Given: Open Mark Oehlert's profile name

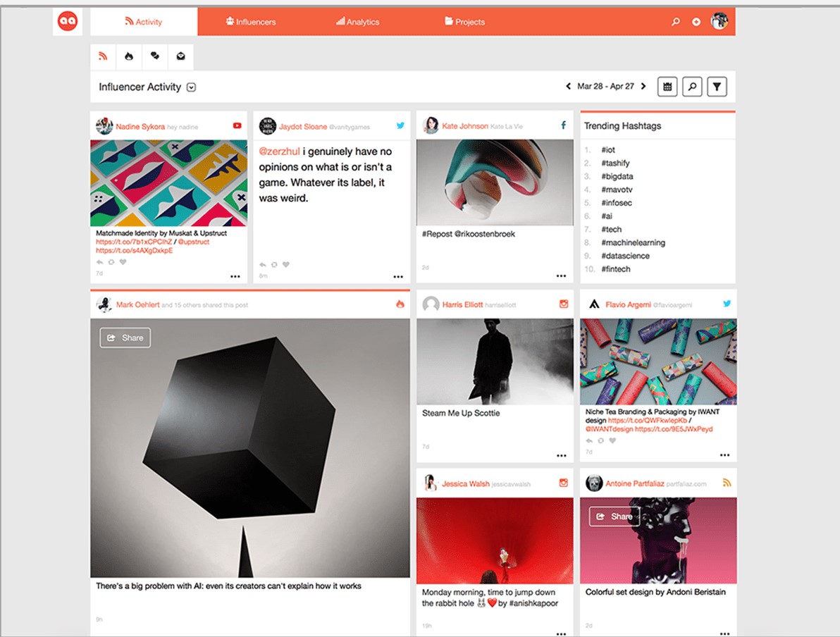Looking at the screenshot, I should [137, 305].
